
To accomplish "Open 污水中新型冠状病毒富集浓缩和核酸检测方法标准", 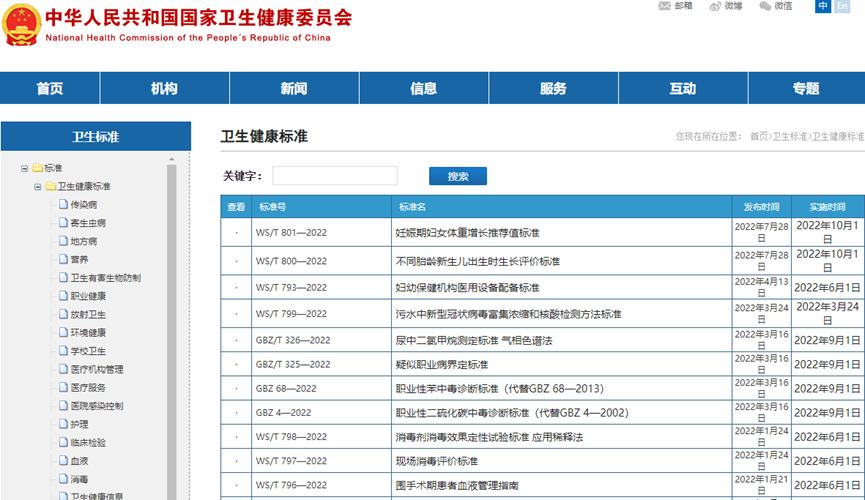I will click(508, 314).
